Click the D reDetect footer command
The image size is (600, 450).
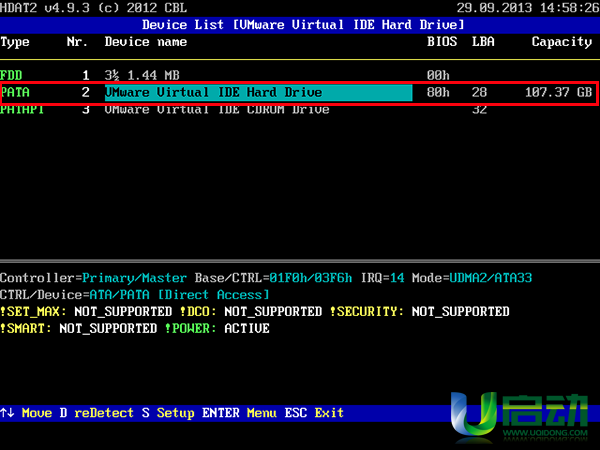(x=96, y=413)
